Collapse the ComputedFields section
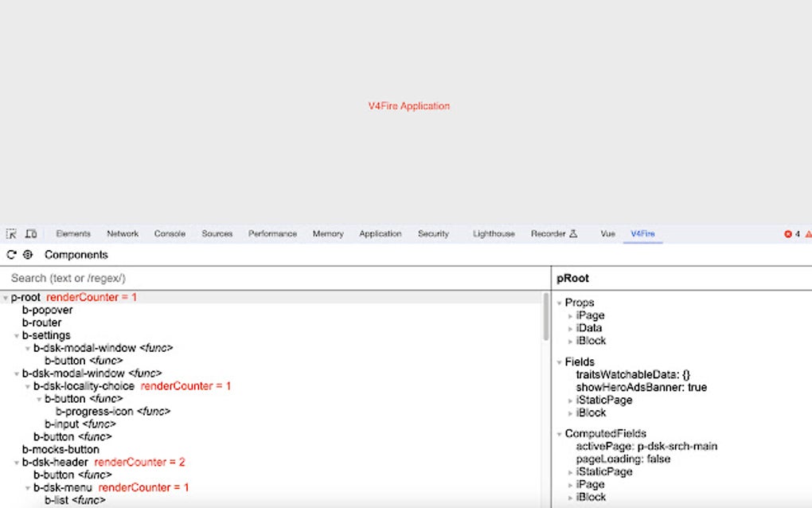This screenshot has height=508, width=812. [x=558, y=433]
